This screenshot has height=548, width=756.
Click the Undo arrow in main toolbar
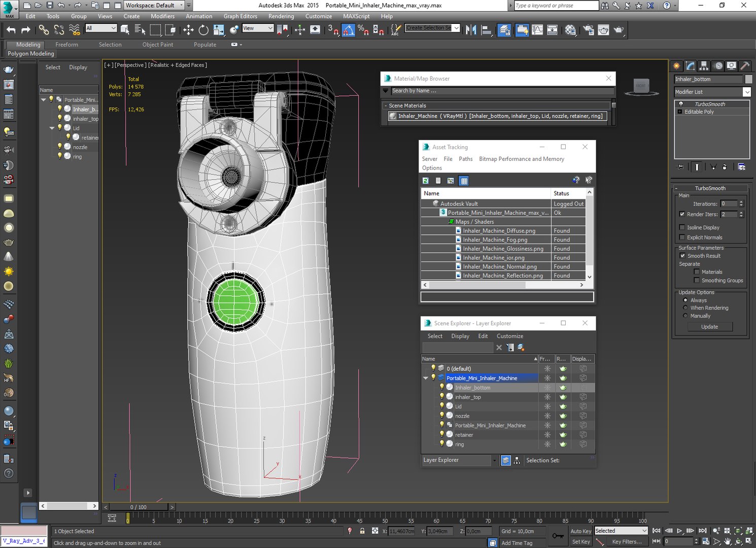(11, 30)
